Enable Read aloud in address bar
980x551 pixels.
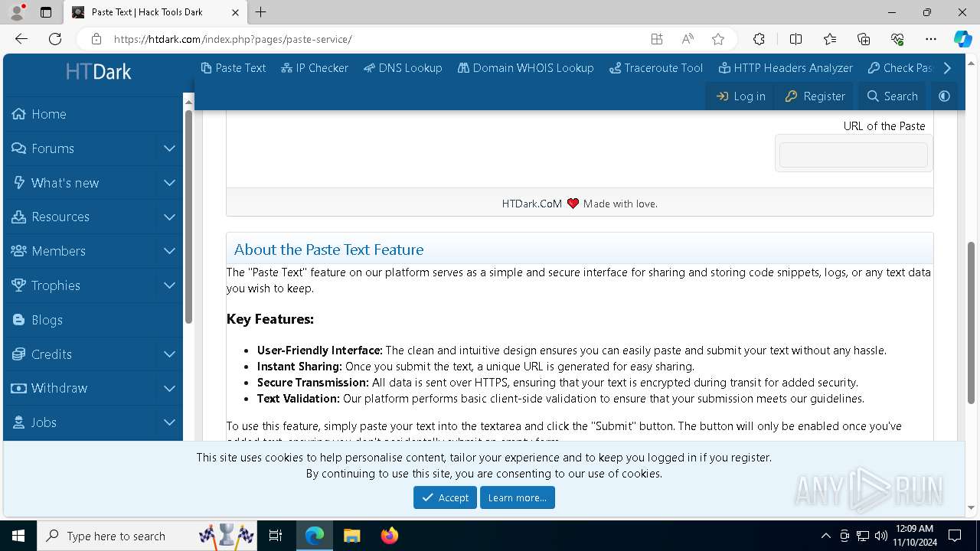click(688, 39)
